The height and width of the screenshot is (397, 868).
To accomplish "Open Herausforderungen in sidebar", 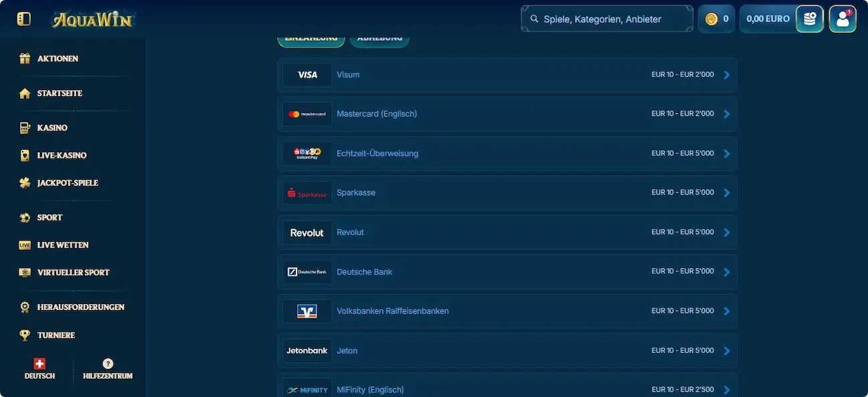I will [x=81, y=307].
